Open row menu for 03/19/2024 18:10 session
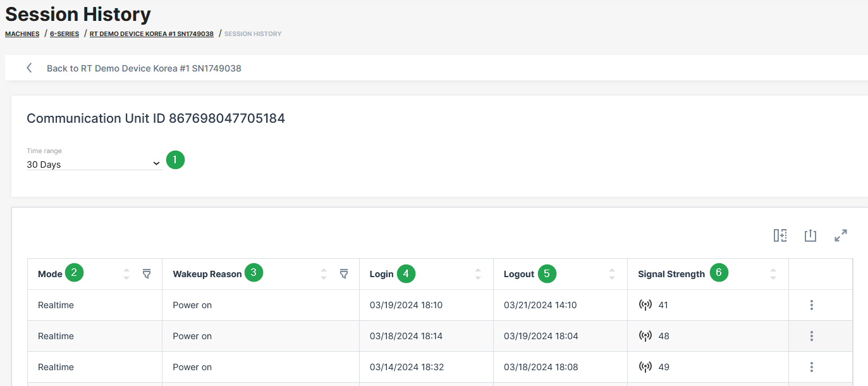This screenshot has height=386, width=868. [812, 305]
